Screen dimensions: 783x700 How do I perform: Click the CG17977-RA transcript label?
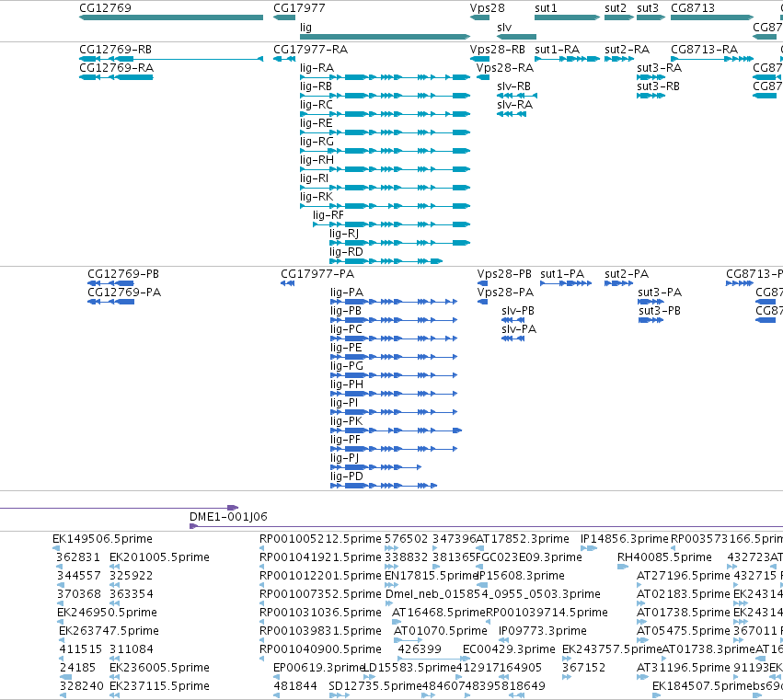click(311, 50)
